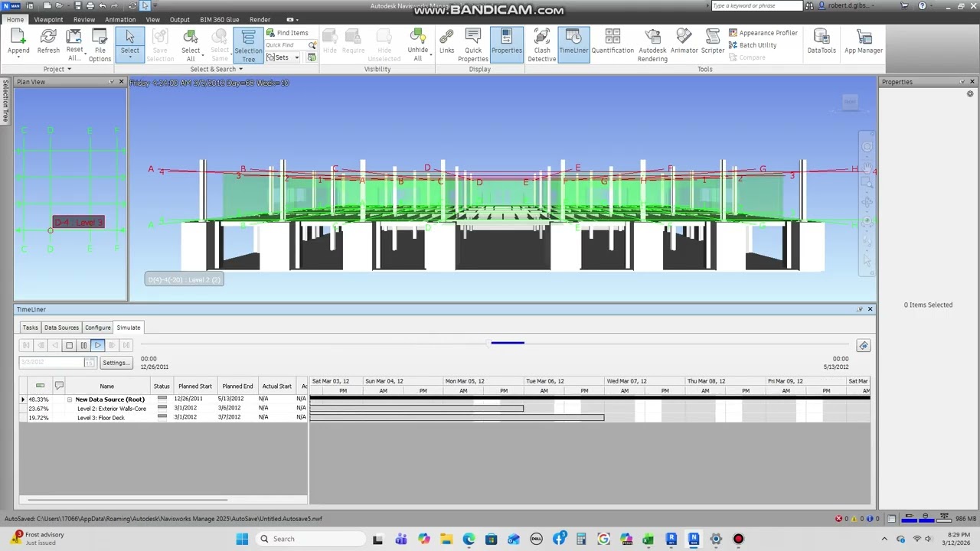Image resolution: width=980 pixels, height=551 pixels.
Task: Switch to TimeLiner Configure tab
Action: point(97,328)
